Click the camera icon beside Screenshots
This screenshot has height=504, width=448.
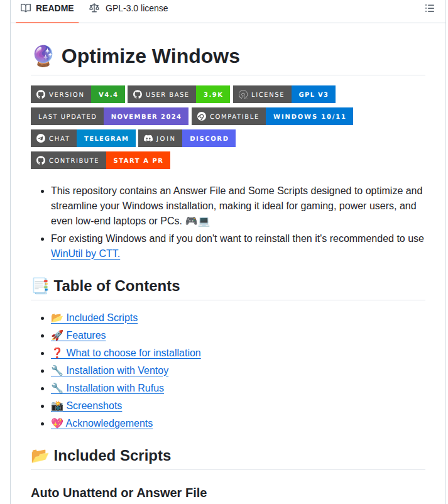click(x=57, y=405)
